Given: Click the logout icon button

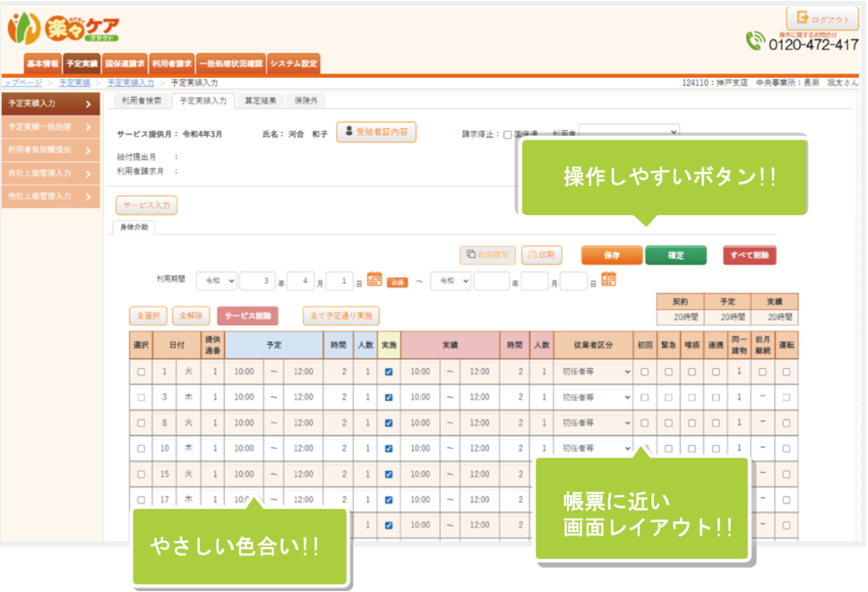Looking at the screenshot, I should pos(821,19).
